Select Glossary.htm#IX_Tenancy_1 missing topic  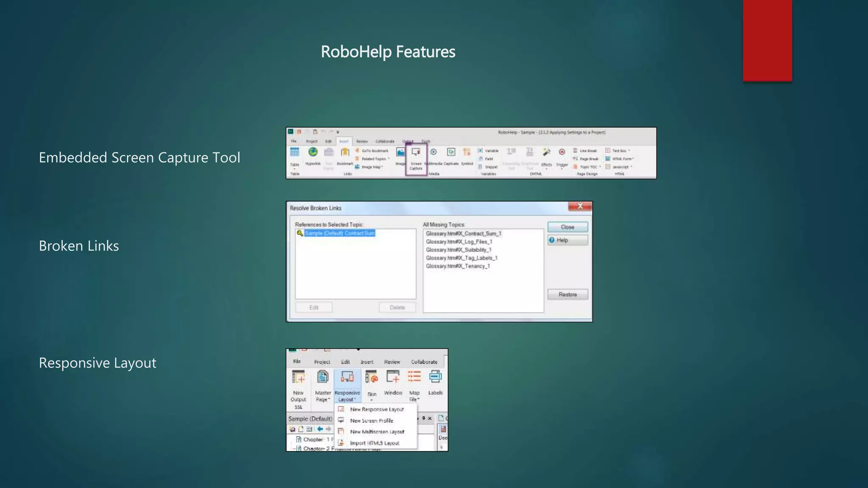[458, 266]
